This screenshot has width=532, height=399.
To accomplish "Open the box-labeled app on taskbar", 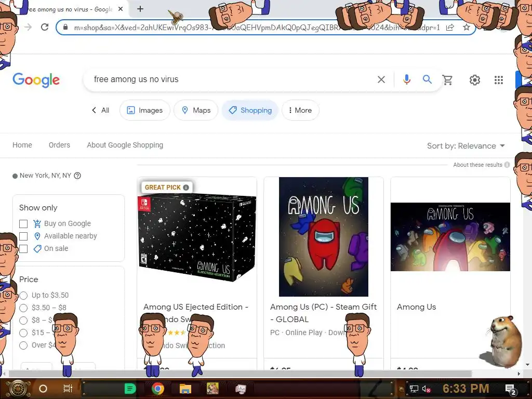I will click(x=212, y=389).
